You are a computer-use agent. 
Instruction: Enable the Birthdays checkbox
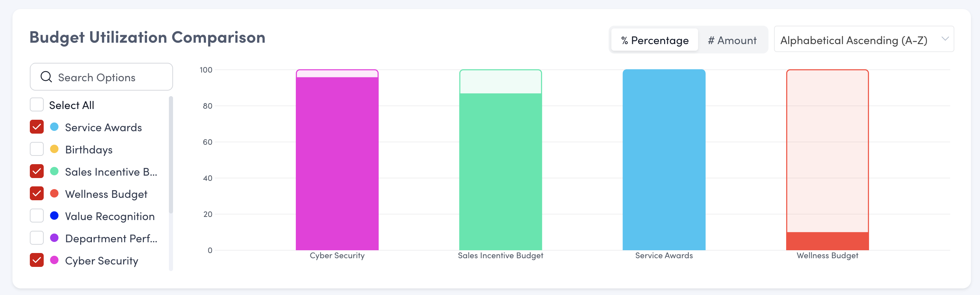pyautogui.click(x=37, y=149)
